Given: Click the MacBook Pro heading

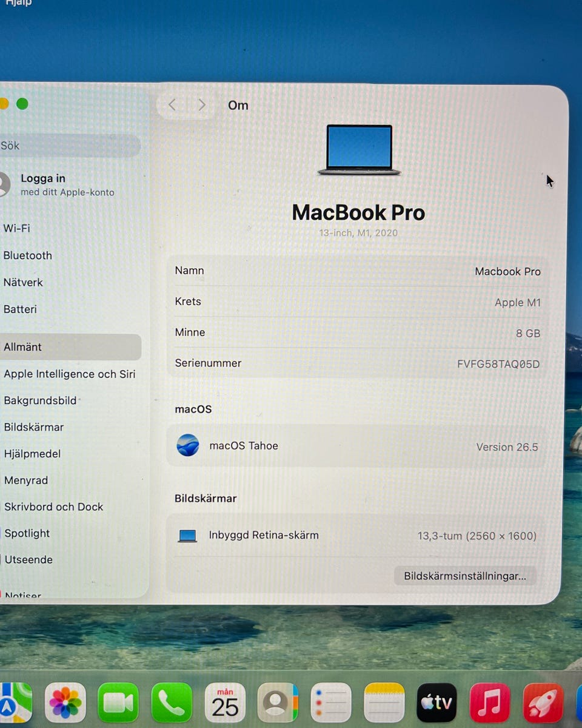Looking at the screenshot, I should 358,212.
